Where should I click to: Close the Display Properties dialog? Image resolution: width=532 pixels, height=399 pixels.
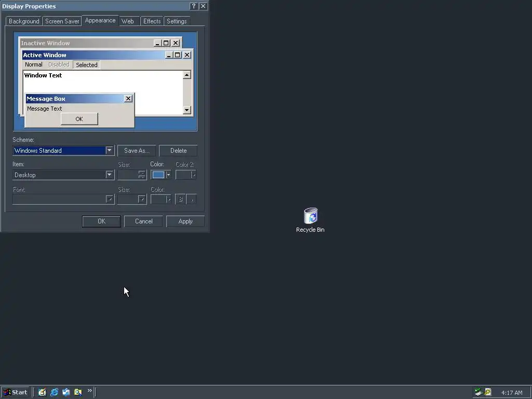(x=203, y=6)
